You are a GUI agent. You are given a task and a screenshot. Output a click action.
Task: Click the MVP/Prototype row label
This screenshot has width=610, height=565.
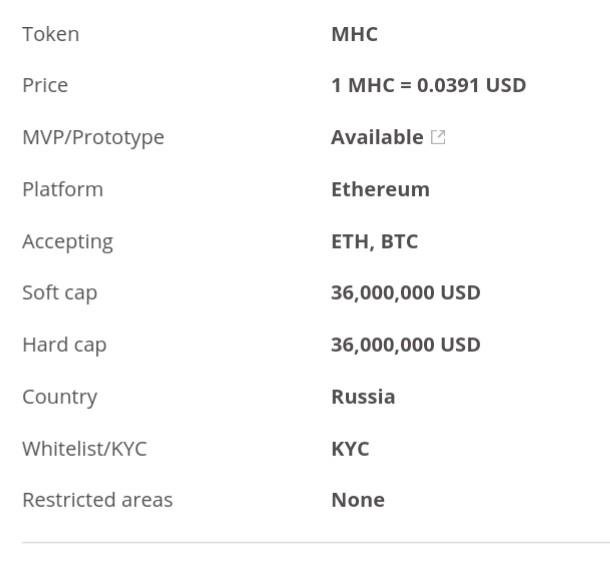pos(93,137)
